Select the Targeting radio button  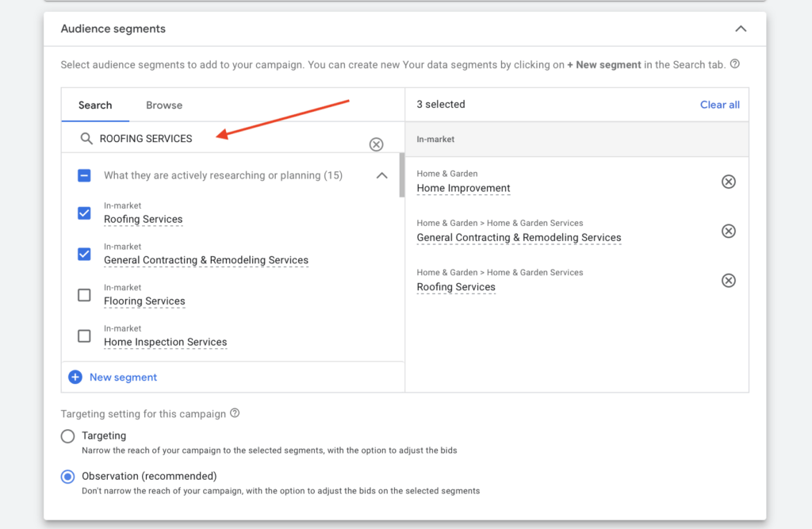(x=68, y=436)
